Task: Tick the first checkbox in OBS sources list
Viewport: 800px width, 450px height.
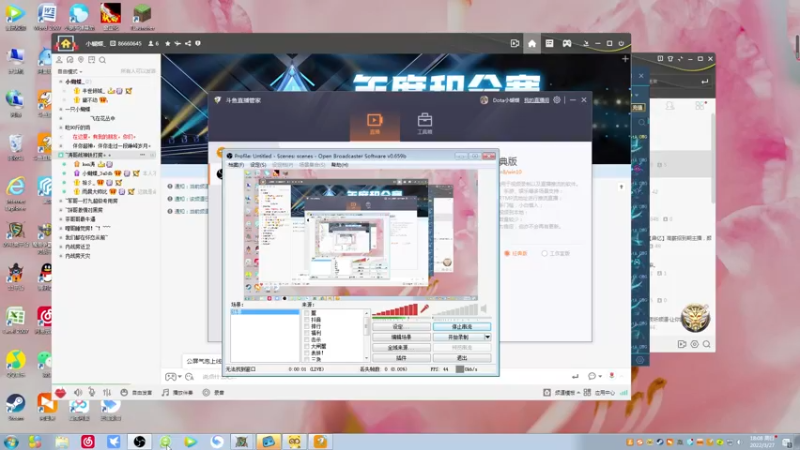Action: pos(307,313)
